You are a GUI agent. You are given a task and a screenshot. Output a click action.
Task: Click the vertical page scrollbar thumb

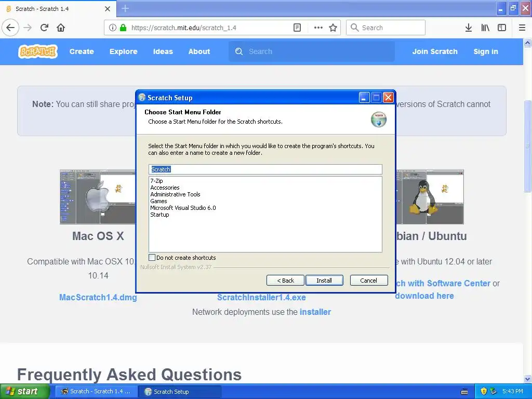[x=527, y=146]
